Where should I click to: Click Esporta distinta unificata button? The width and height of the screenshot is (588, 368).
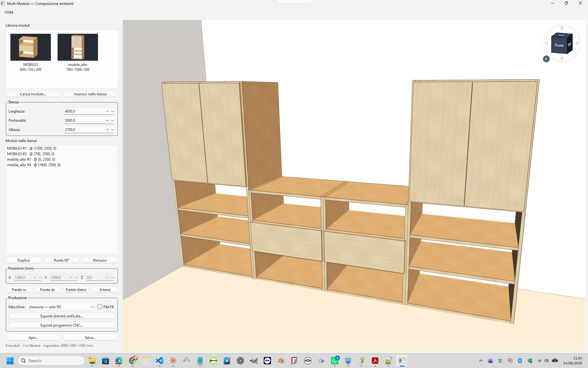[62, 316]
